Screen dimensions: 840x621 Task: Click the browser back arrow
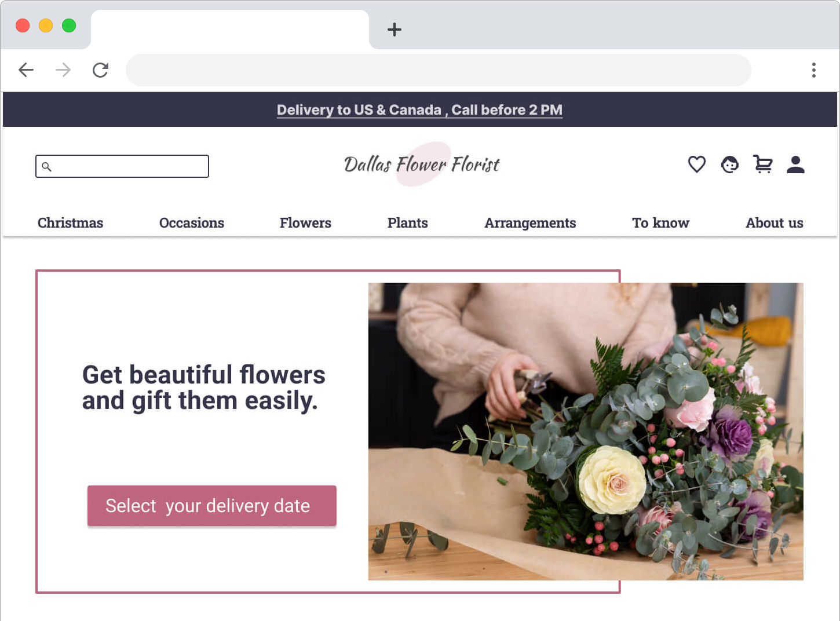click(26, 70)
